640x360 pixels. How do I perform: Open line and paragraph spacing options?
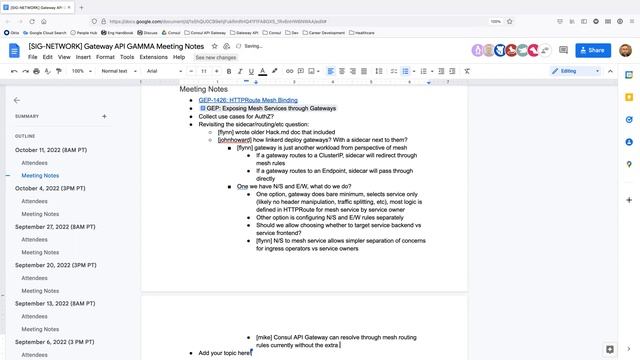(379, 71)
